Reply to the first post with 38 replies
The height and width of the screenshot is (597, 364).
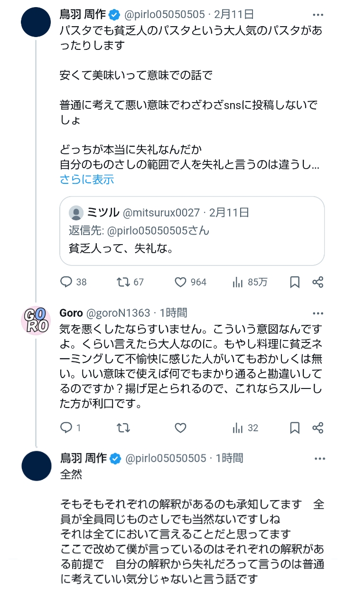click(66, 282)
